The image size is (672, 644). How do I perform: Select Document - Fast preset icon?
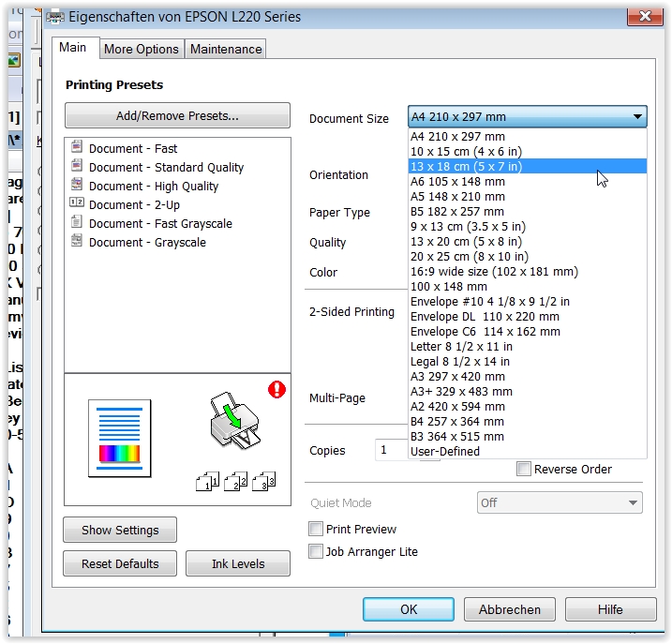pos(77,148)
